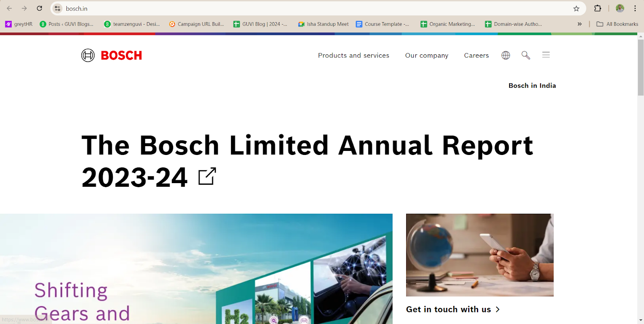Open Isha Standup Meet bookmark
The height and width of the screenshot is (324, 644).
pyautogui.click(x=323, y=24)
